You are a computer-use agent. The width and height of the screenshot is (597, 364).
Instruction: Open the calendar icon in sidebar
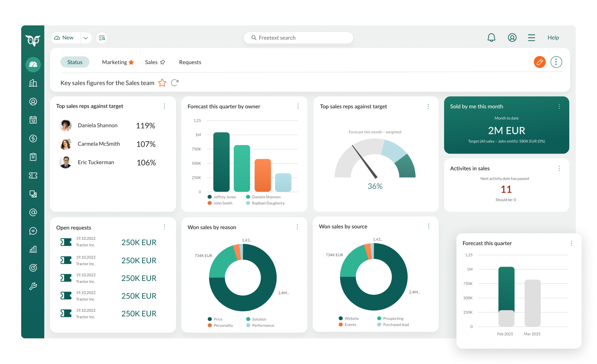click(x=33, y=120)
